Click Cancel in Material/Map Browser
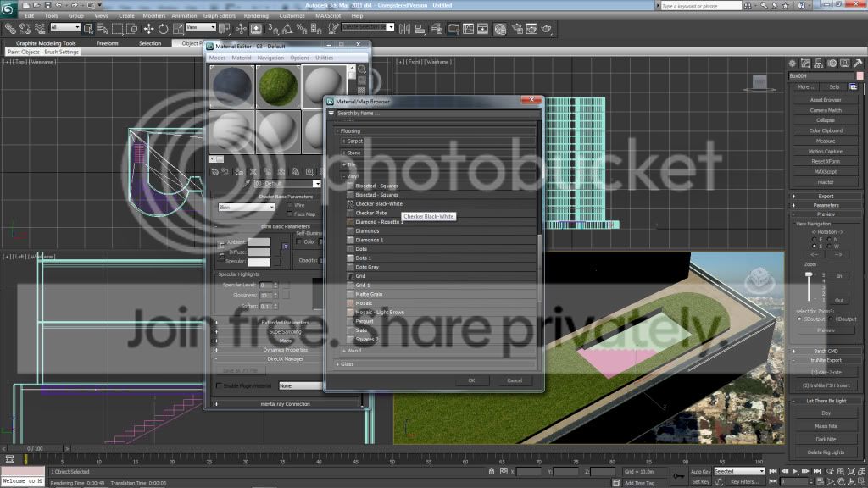The height and width of the screenshot is (488, 868). click(515, 380)
